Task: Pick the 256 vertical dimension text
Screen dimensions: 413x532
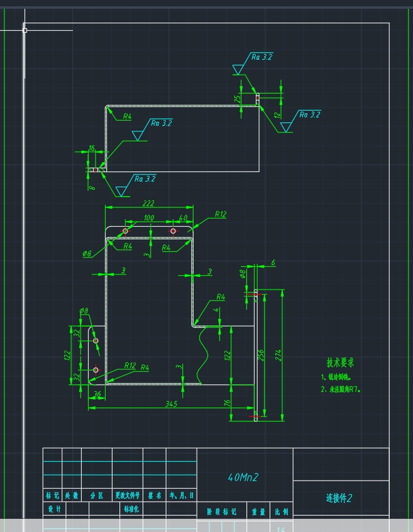Action: click(x=260, y=356)
